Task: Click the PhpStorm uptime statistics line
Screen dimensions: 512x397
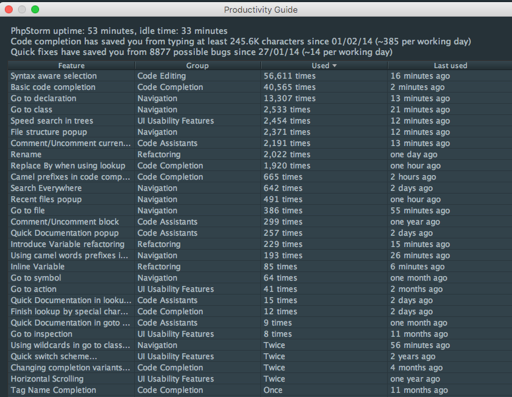Action: [x=119, y=31]
